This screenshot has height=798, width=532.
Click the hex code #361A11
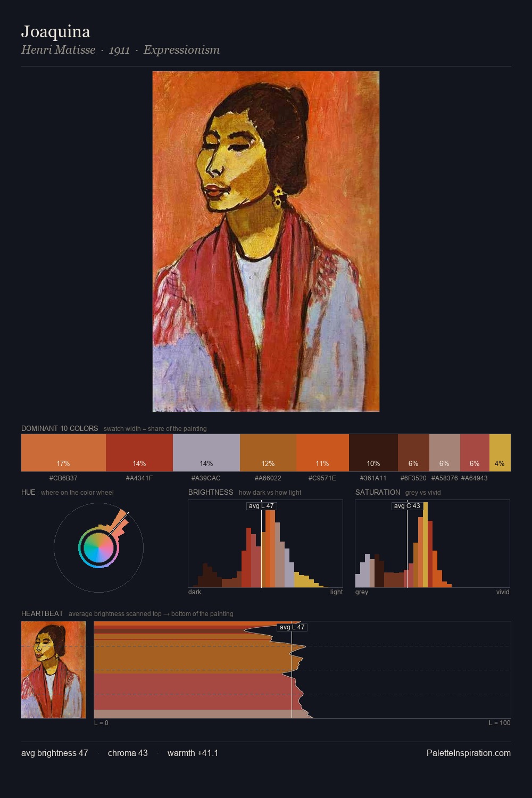tap(373, 478)
